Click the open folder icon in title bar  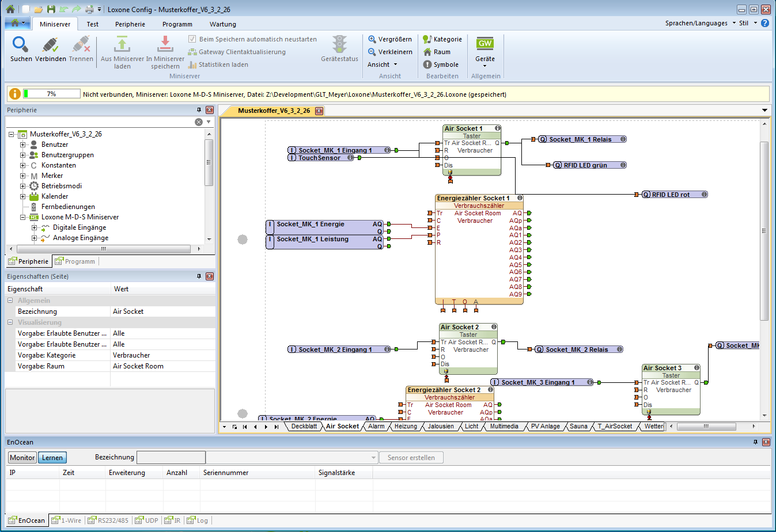click(38, 9)
